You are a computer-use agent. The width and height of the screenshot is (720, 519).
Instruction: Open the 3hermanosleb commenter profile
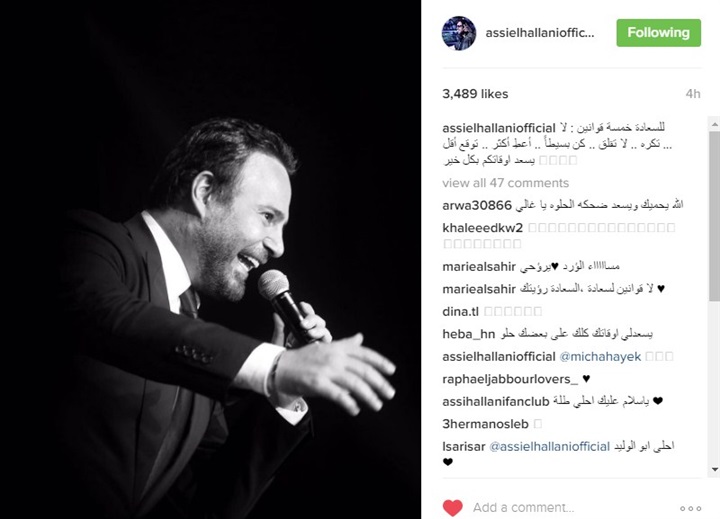pyautogui.click(x=485, y=424)
